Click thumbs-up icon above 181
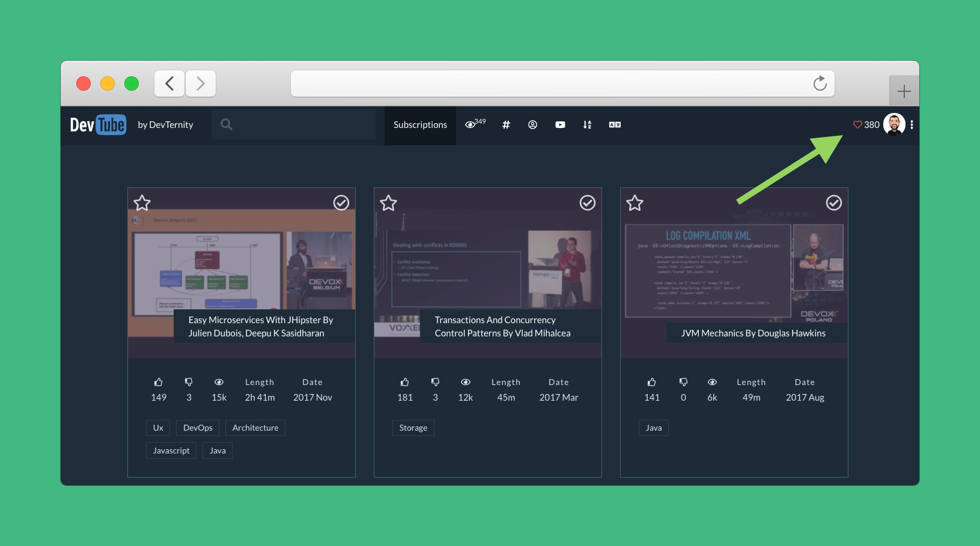The height and width of the screenshot is (546, 980). [x=405, y=382]
